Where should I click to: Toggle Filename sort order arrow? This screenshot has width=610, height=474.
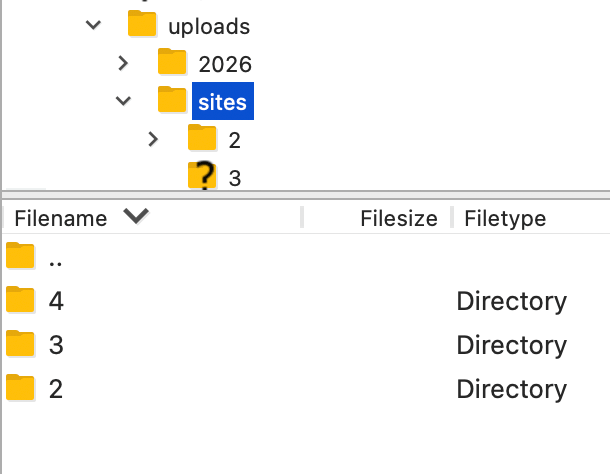click(135, 216)
